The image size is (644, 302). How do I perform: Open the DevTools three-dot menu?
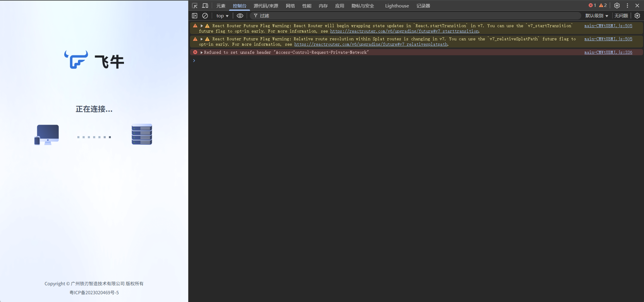click(x=627, y=6)
